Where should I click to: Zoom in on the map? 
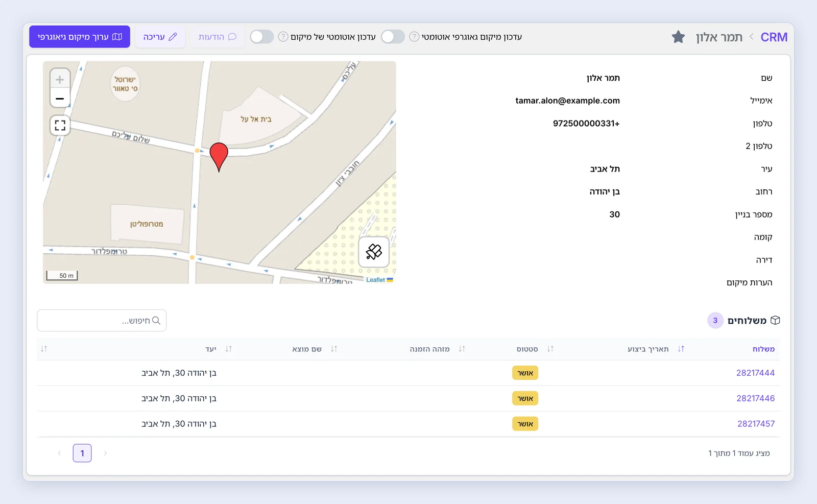pyautogui.click(x=60, y=79)
